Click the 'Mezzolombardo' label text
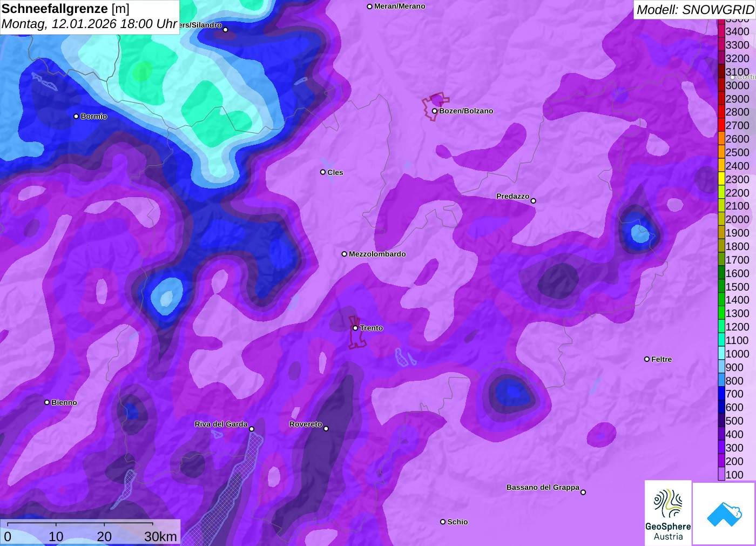Viewport: 756px width, 546px height. pyautogui.click(x=377, y=254)
